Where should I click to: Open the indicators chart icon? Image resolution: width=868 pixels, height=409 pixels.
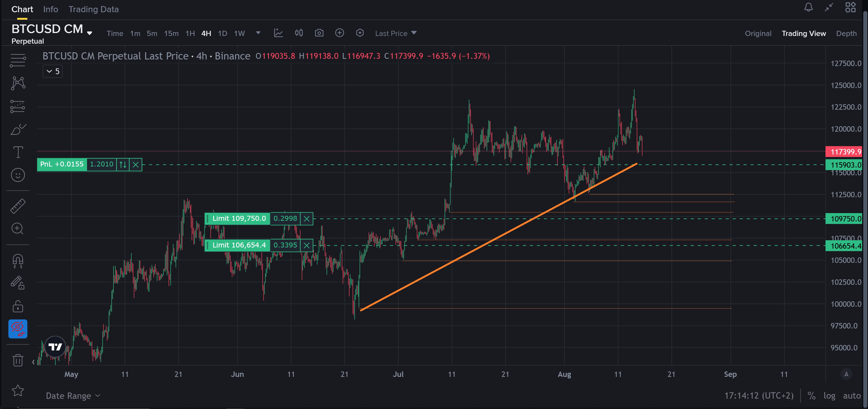[x=278, y=33]
